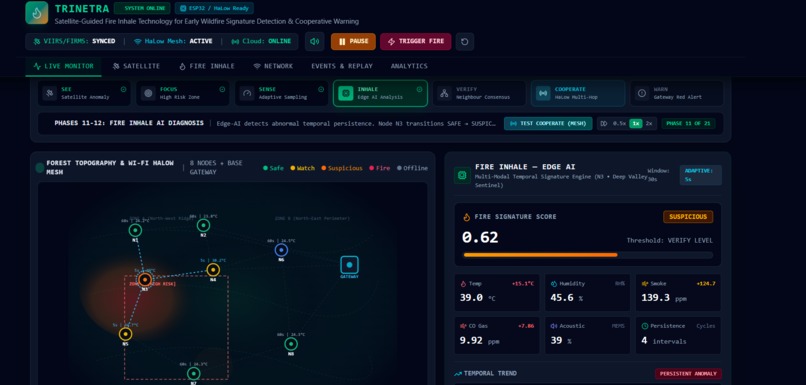
Task: Set playback speed to 0.5x
Action: coord(618,124)
